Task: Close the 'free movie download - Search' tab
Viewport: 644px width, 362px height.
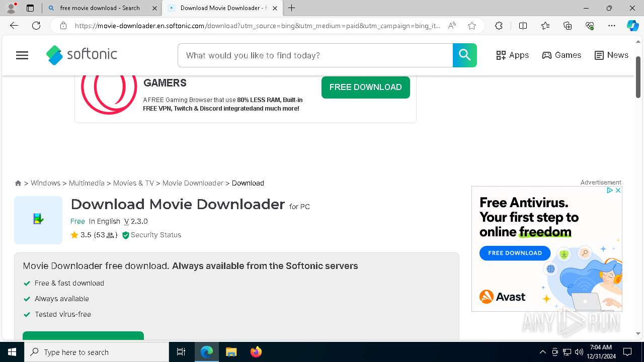Action: pyautogui.click(x=154, y=8)
